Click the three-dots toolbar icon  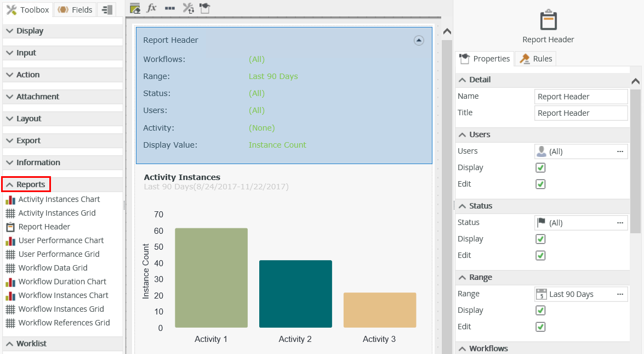point(170,8)
